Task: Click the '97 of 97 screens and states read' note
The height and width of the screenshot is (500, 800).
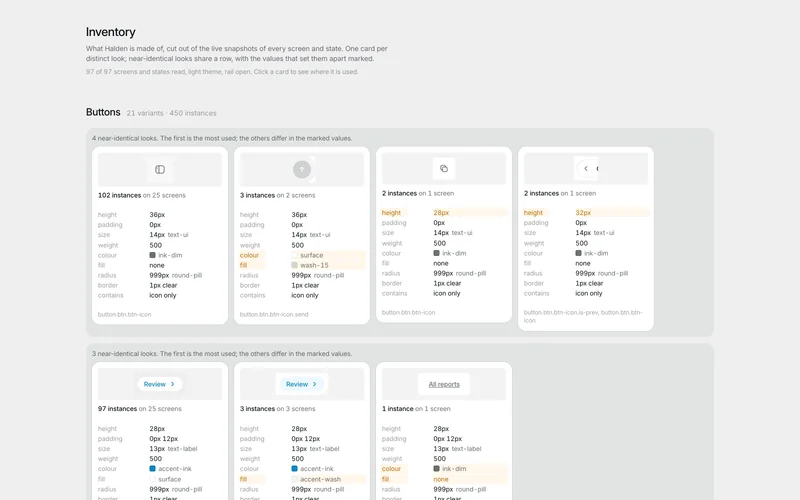Action: [222, 72]
